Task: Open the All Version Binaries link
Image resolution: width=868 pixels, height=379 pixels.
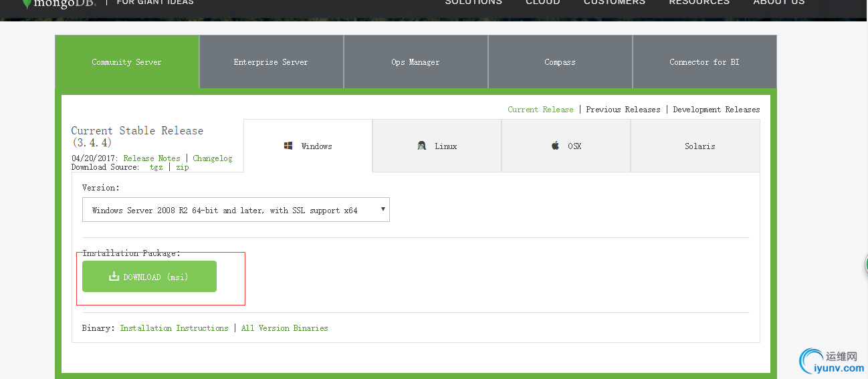Action: click(x=285, y=328)
